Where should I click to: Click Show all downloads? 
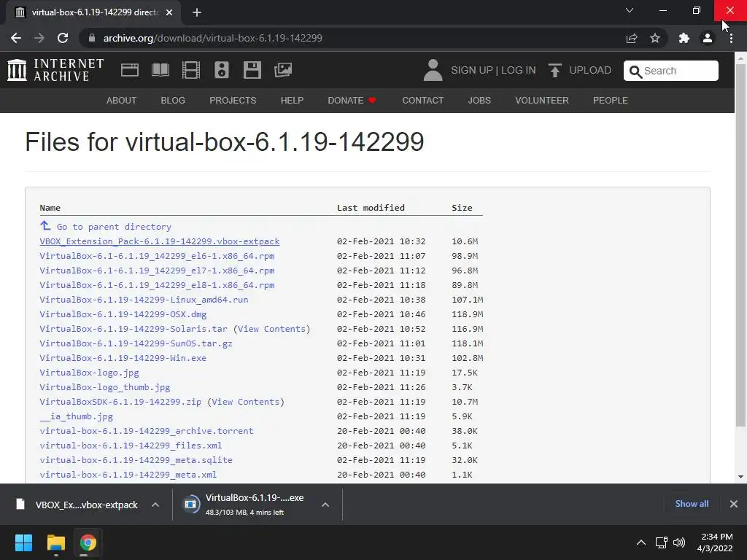pyautogui.click(x=692, y=504)
